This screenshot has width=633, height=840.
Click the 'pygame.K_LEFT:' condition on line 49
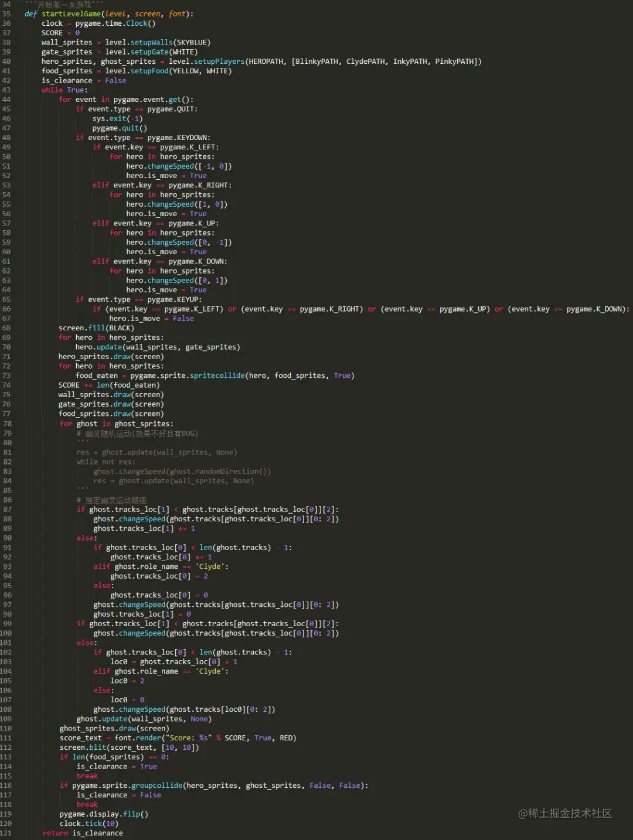[155, 147]
